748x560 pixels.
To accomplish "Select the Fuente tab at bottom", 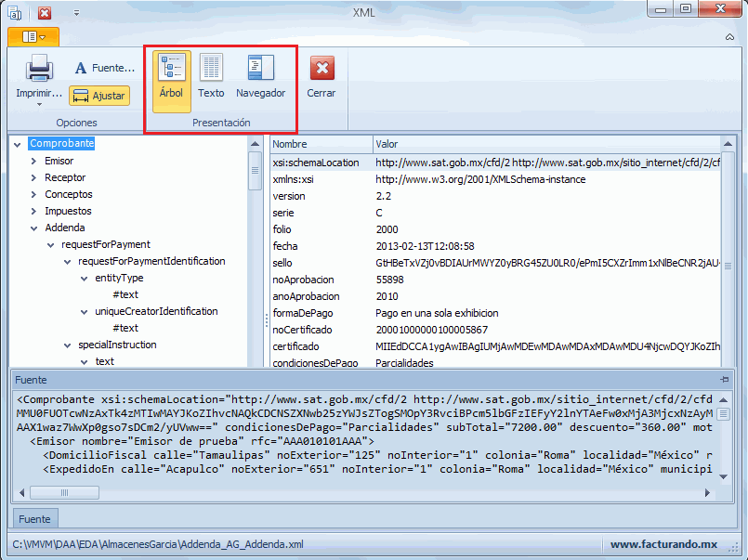I will pos(35,519).
